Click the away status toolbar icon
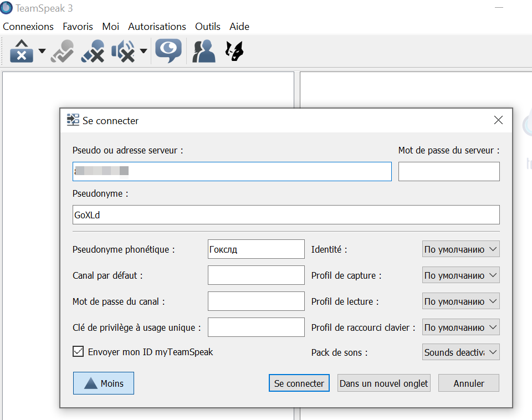 pos(22,51)
